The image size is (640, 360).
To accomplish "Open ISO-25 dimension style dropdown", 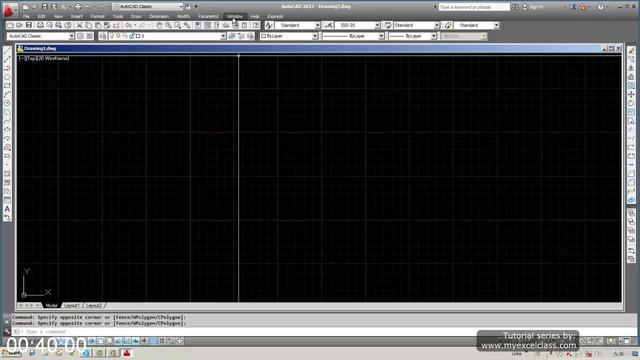I will [377, 25].
